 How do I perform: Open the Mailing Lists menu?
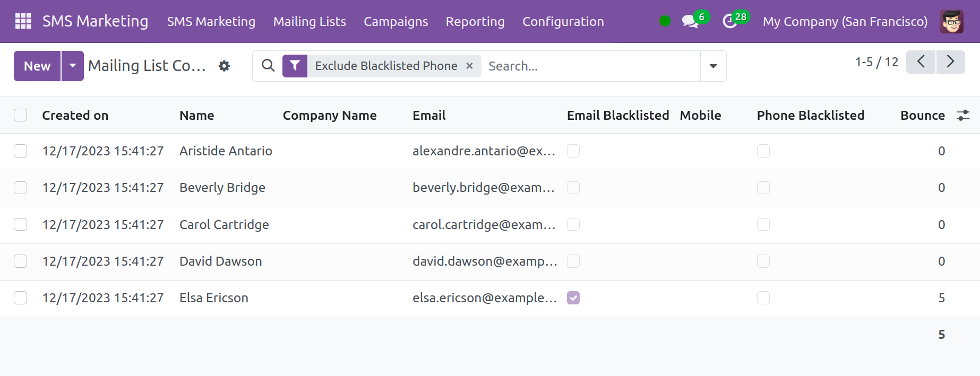310,21
